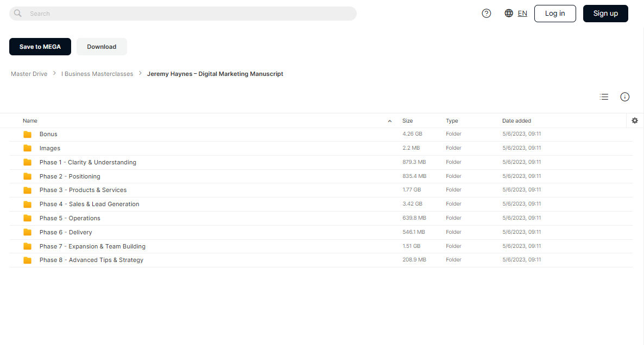Viewport: 644px width, 345px height.
Task: Click the search magnifier icon
Action: coord(18,13)
